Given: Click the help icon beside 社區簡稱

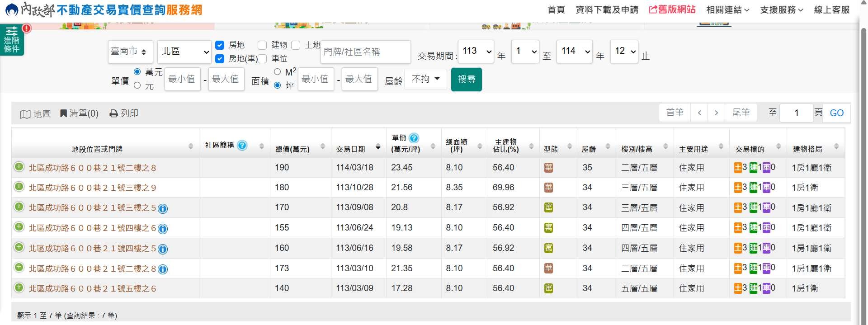Looking at the screenshot, I should click(242, 145).
